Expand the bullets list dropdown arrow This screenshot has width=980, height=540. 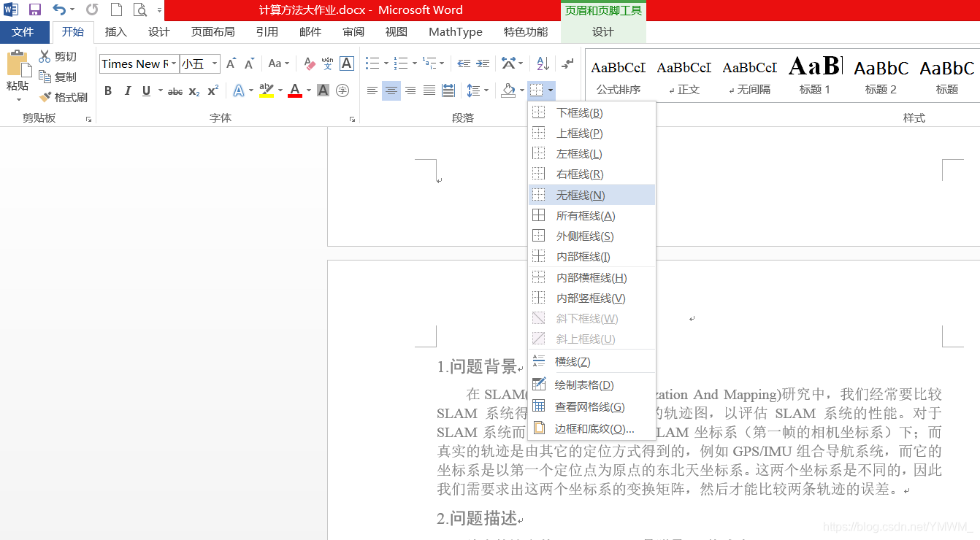pos(386,64)
